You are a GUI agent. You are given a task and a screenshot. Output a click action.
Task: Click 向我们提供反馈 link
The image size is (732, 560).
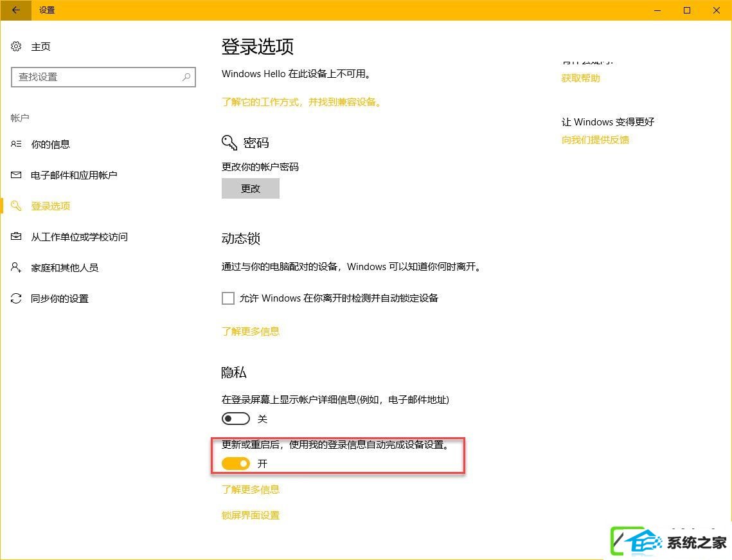[x=595, y=140]
